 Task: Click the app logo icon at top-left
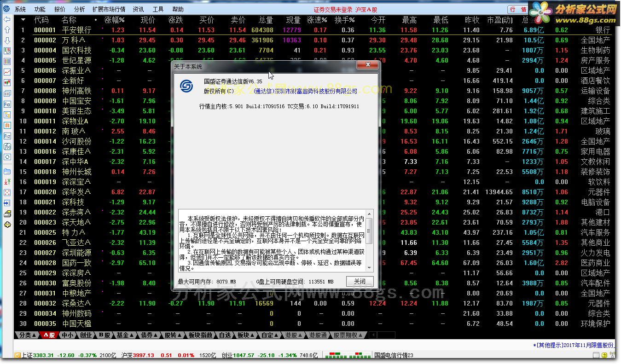(6, 9)
